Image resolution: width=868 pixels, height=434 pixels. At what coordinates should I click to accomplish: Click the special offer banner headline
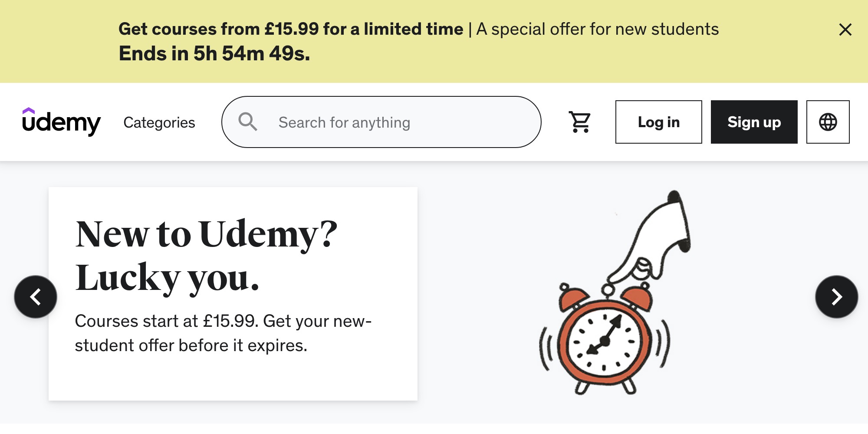point(291,29)
